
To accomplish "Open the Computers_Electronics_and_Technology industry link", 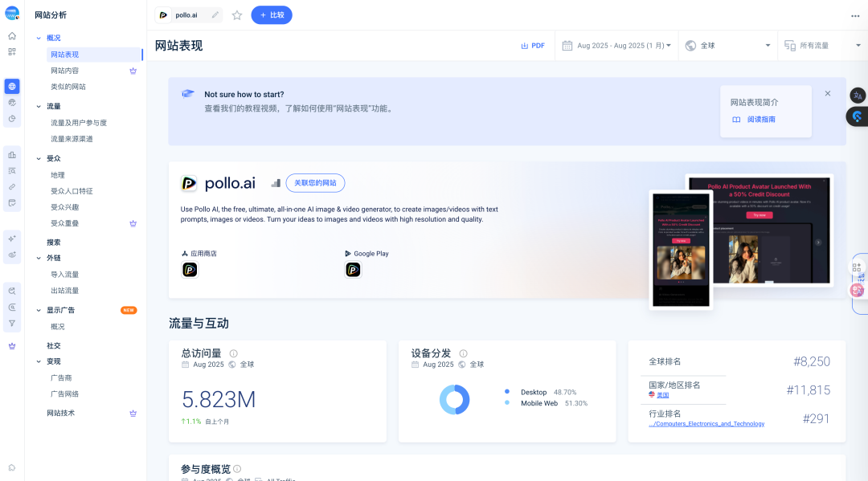I will point(707,423).
